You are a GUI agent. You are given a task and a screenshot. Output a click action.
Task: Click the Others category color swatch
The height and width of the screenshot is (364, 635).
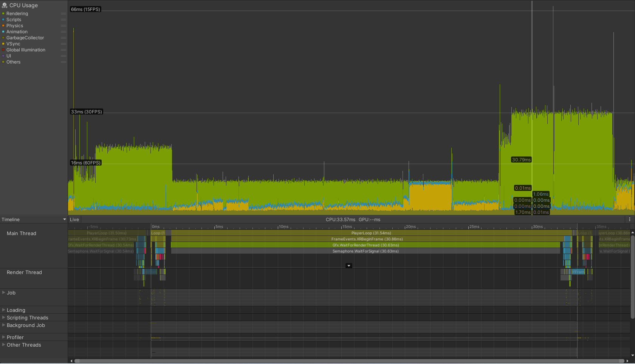click(x=3, y=62)
